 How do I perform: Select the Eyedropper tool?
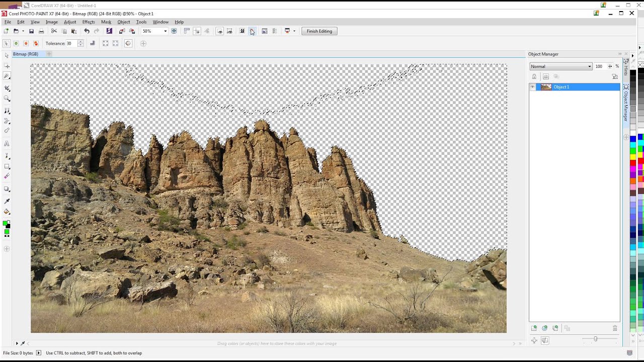click(7, 202)
